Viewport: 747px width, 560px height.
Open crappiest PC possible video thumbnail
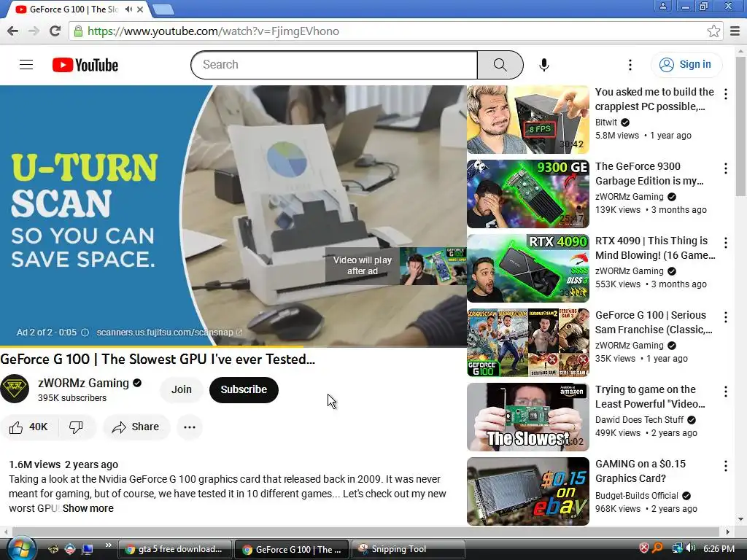point(528,120)
